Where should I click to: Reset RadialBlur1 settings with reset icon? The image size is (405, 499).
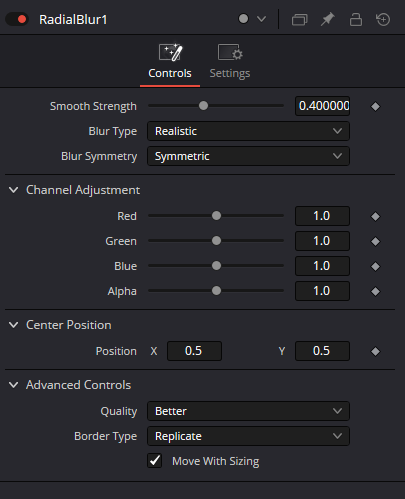[x=383, y=19]
